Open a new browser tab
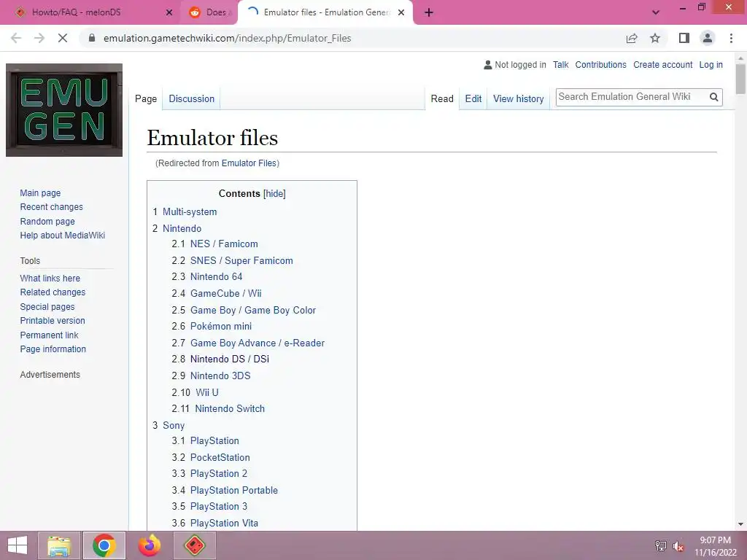Image resolution: width=747 pixels, height=560 pixels. 429,12
